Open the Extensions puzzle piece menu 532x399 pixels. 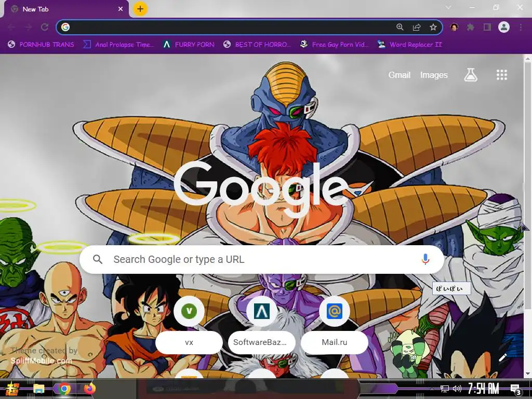pyautogui.click(x=471, y=27)
